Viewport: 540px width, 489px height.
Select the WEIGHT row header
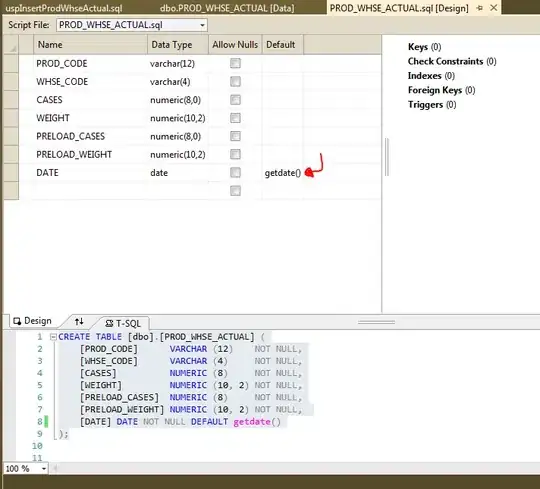[x=11, y=118]
